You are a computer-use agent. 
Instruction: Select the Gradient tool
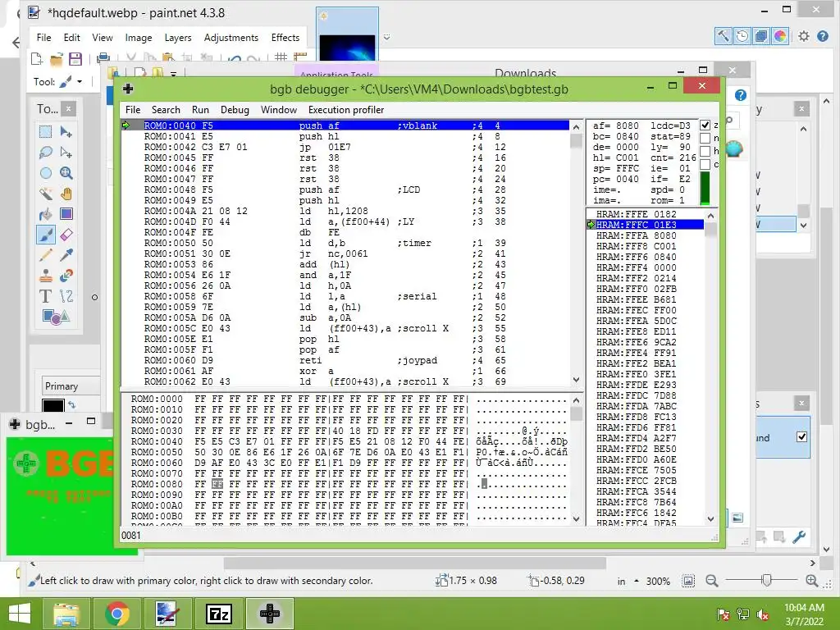point(66,214)
